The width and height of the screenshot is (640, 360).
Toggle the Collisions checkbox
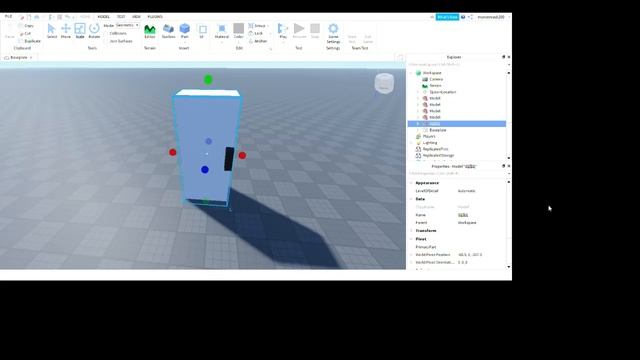[106, 33]
